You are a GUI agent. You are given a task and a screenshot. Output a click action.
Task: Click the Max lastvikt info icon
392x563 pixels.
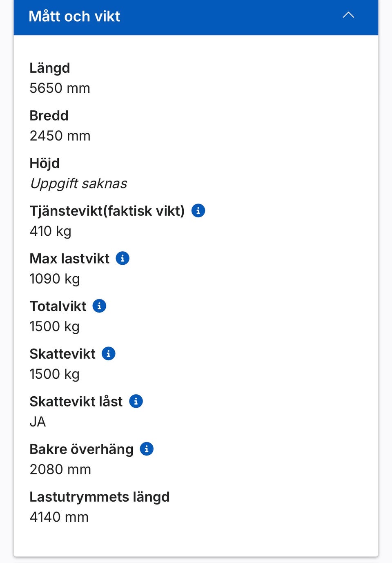tap(122, 258)
